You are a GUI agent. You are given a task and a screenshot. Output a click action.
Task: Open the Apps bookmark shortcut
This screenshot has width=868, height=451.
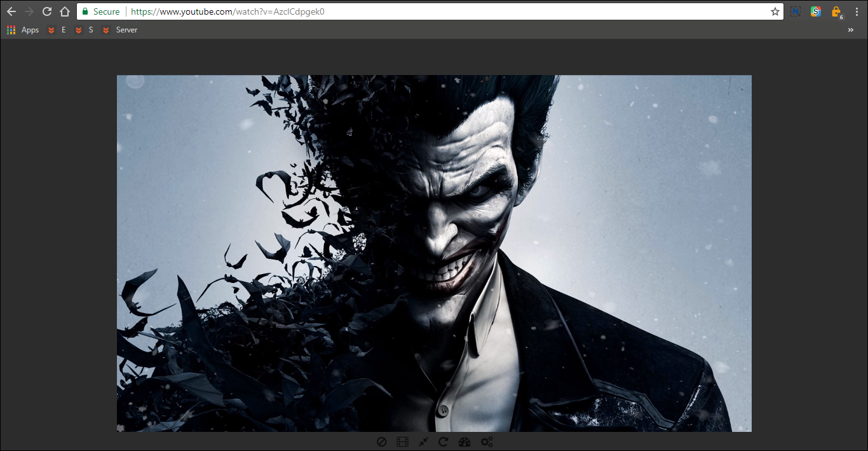[x=23, y=30]
